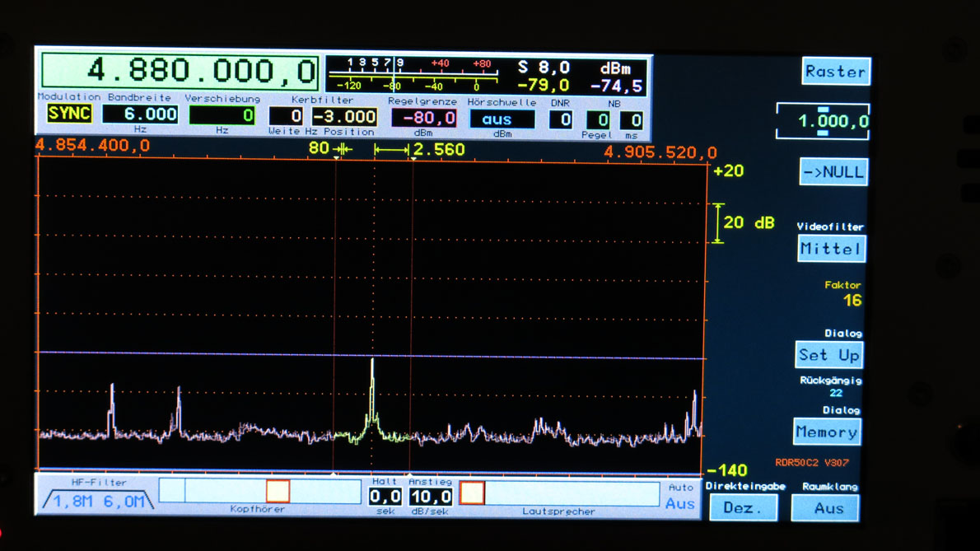Click the 20 dB scale bracket icon
980x551 pixels.
[718, 223]
